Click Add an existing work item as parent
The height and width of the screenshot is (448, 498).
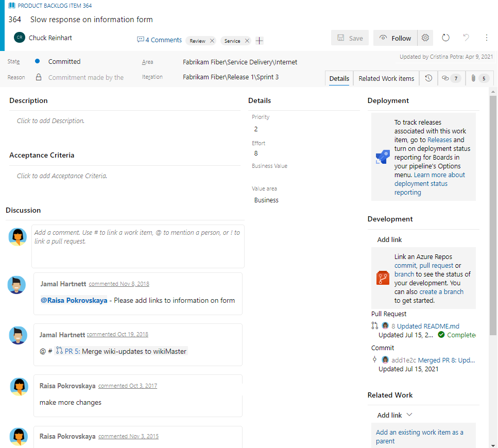coord(420,437)
